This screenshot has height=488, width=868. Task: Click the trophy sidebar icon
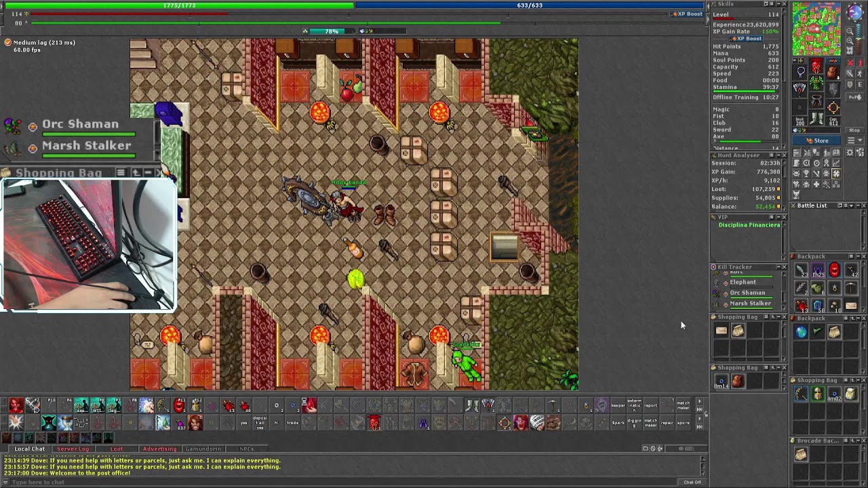click(x=806, y=173)
